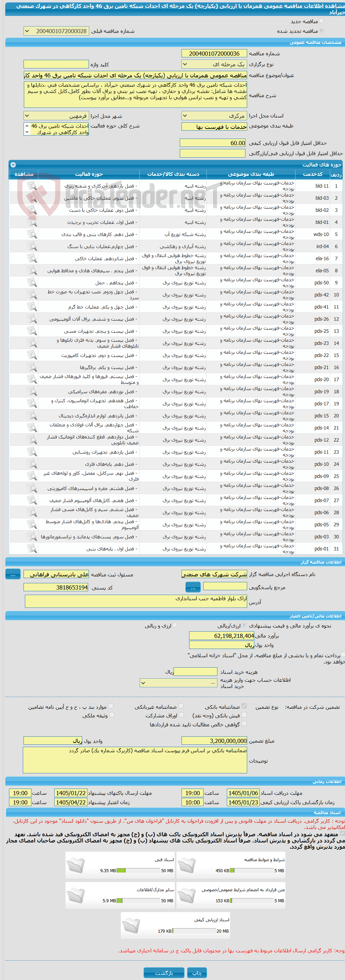Click the دسته بندی کالا/خدمات column header

click(x=173, y=174)
